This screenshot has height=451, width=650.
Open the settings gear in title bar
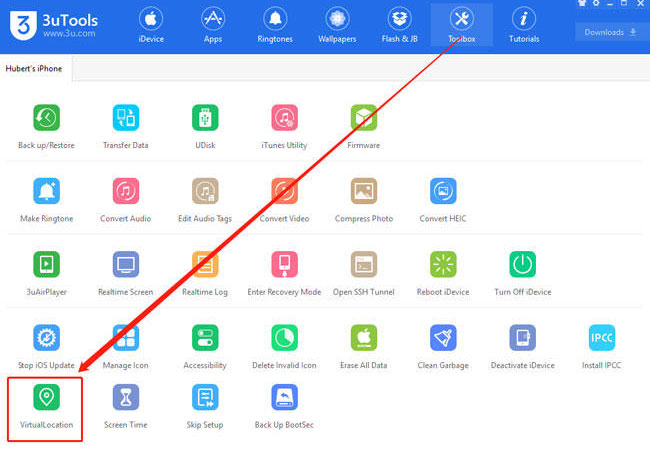point(596,3)
